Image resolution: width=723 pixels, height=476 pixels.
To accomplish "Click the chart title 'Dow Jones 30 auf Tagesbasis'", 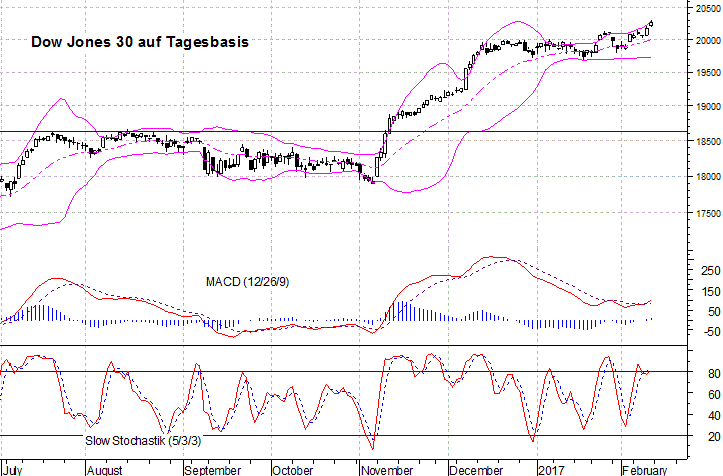I will click(139, 43).
